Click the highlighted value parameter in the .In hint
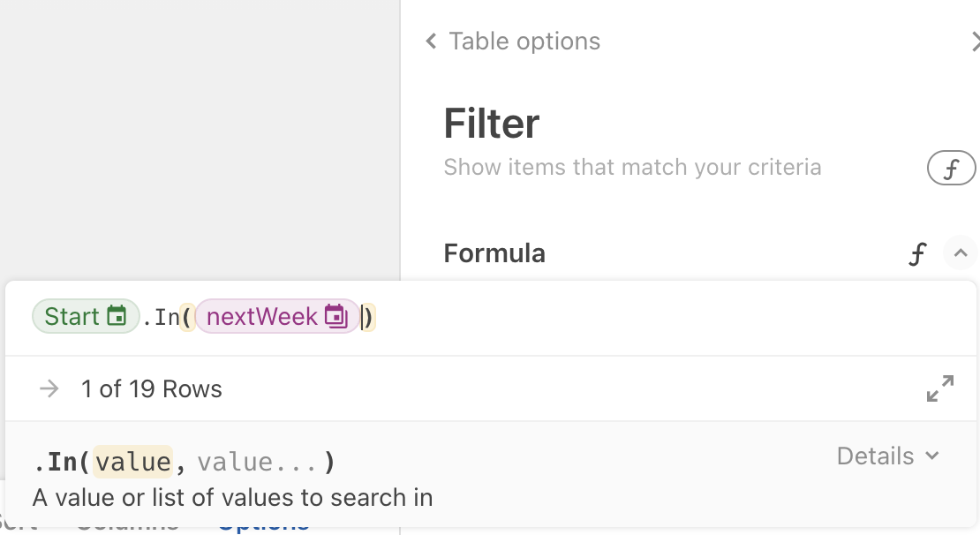This screenshot has height=535, width=980. (133, 463)
